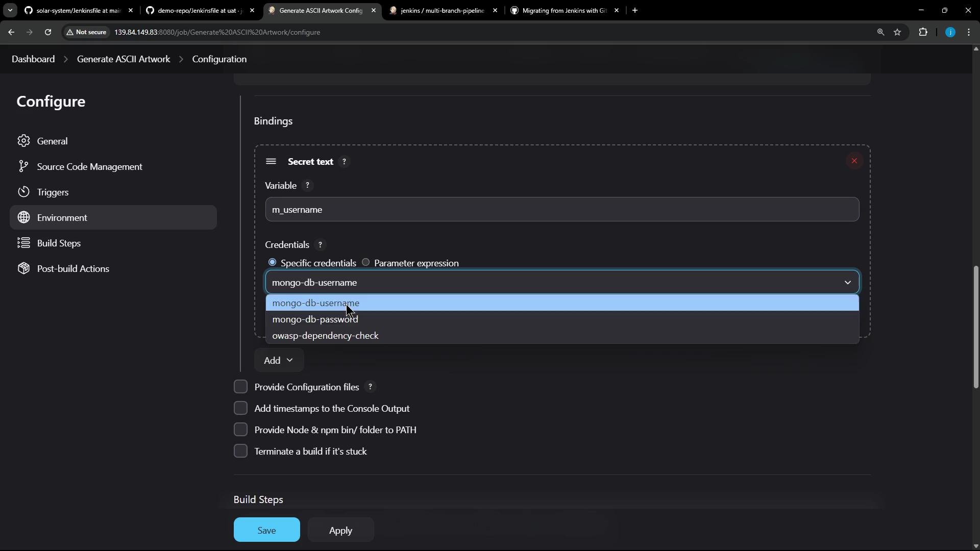Screen dimensions: 980x551
Task: Click the scrollbar up arrow
Action: [x=975, y=49]
